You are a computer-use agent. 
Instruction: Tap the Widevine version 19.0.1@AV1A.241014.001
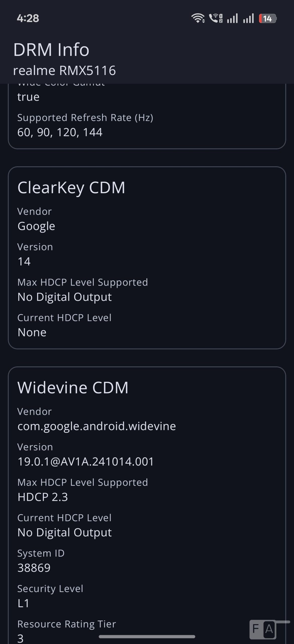pyautogui.click(x=86, y=462)
